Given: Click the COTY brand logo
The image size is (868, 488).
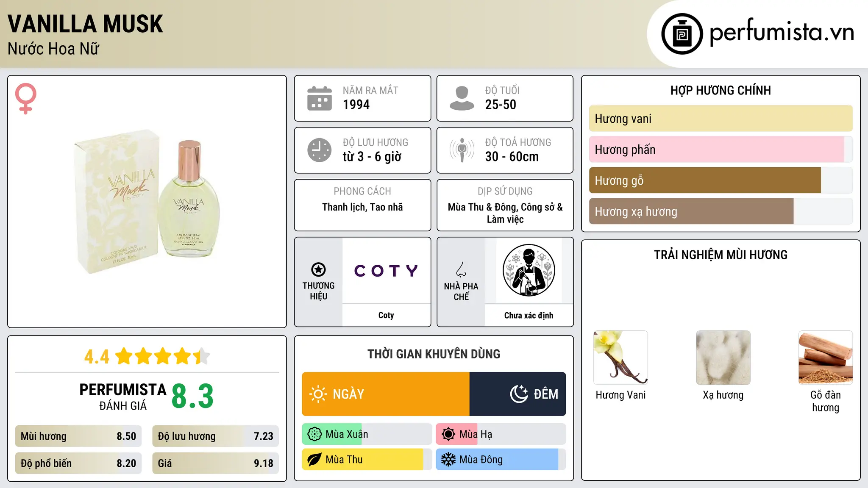Looking at the screenshot, I should coord(386,270).
